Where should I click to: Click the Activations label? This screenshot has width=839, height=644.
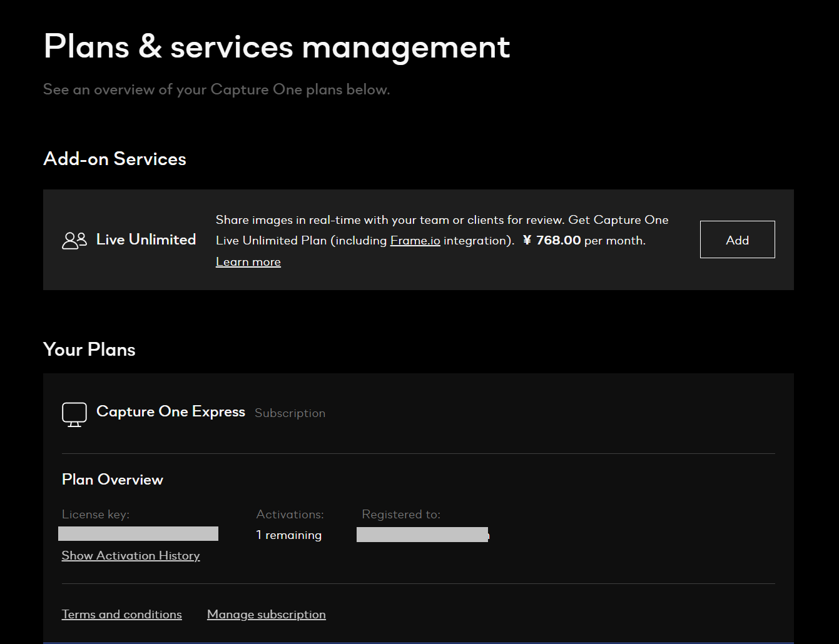point(290,515)
